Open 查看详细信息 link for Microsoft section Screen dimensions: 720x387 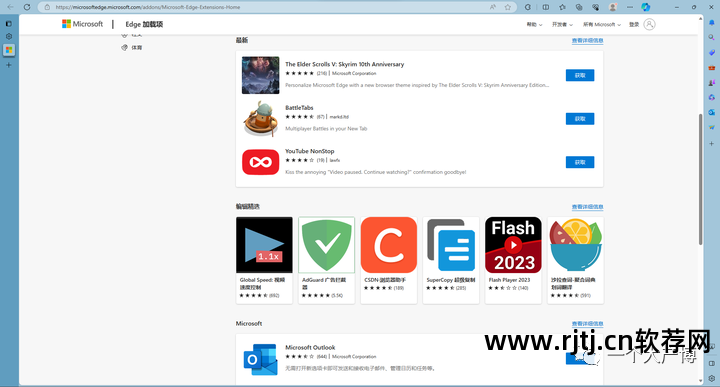pos(587,324)
